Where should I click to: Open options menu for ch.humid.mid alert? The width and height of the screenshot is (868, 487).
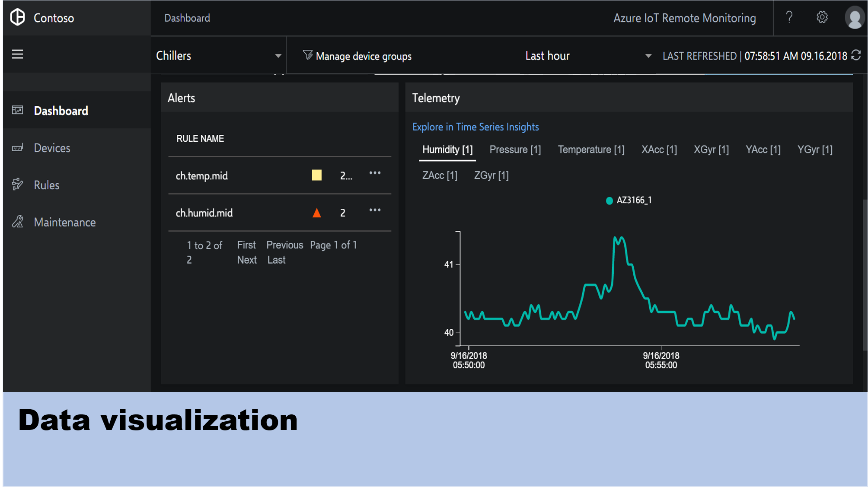click(375, 210)
